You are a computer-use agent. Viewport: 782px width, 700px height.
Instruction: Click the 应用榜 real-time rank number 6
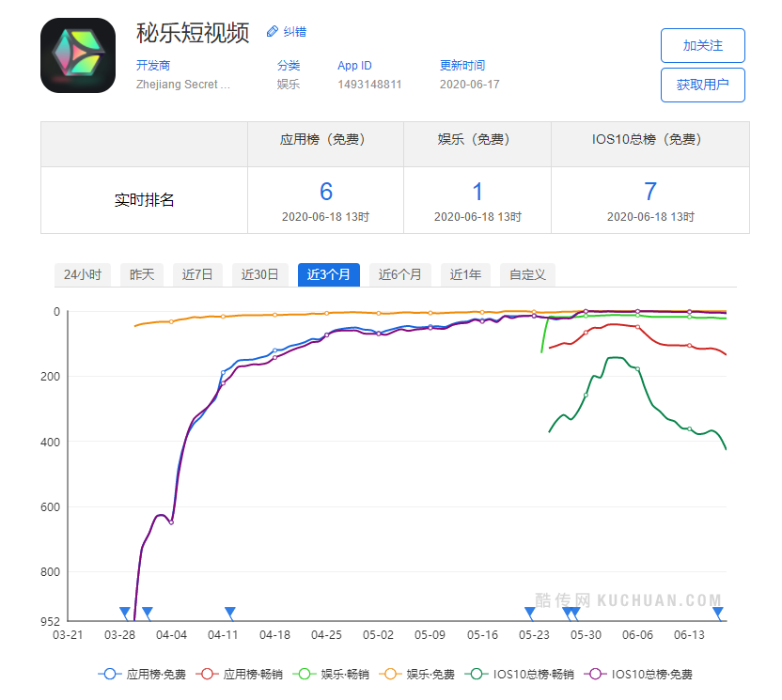[326, 192]
